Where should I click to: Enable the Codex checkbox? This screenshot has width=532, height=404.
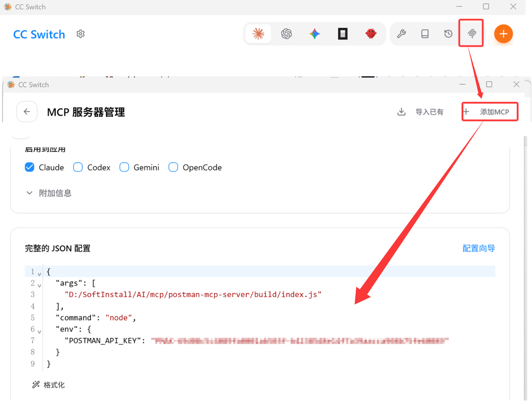(78, 167)
